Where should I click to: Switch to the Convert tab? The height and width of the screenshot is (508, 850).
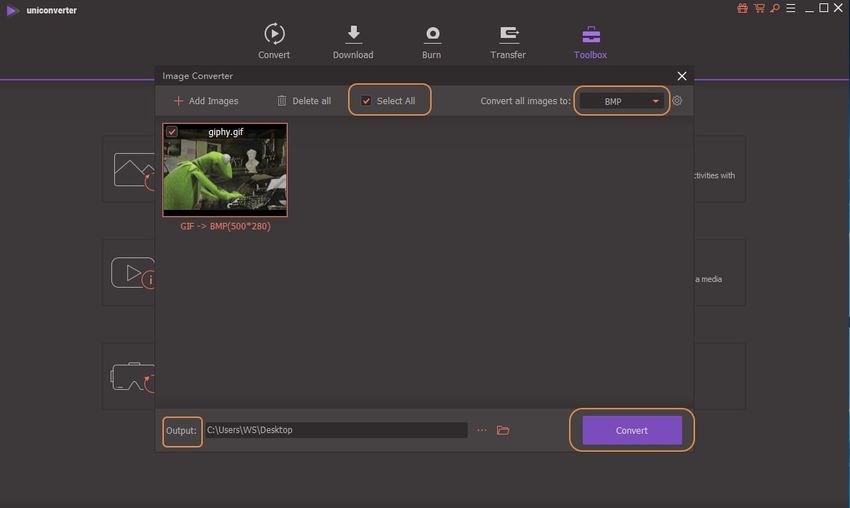point(274,42)
